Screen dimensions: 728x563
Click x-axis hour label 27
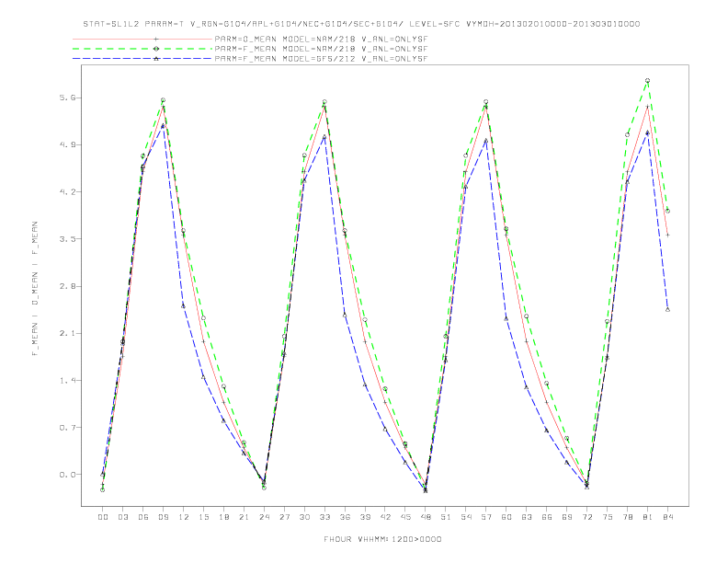[x=284, y=517]
